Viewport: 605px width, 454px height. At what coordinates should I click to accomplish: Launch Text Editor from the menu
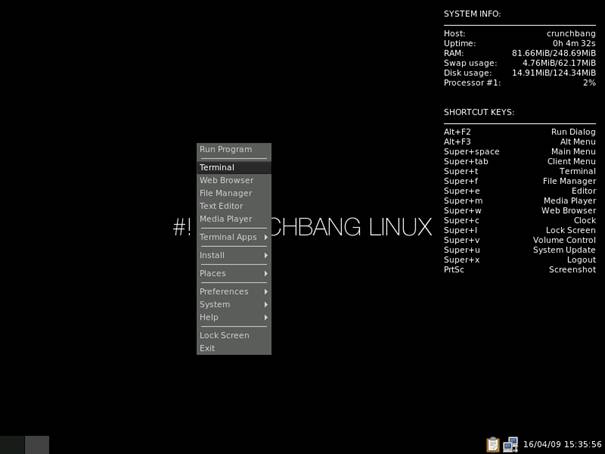(x=234, y=206)
